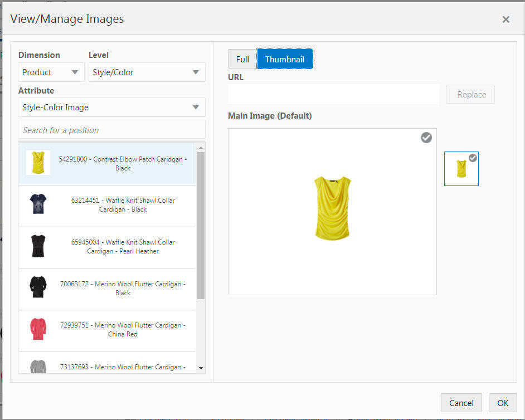This screenshot has width=525, height=420.
Task: Open the Dimension dropdown
Action: tap(51, 72)
